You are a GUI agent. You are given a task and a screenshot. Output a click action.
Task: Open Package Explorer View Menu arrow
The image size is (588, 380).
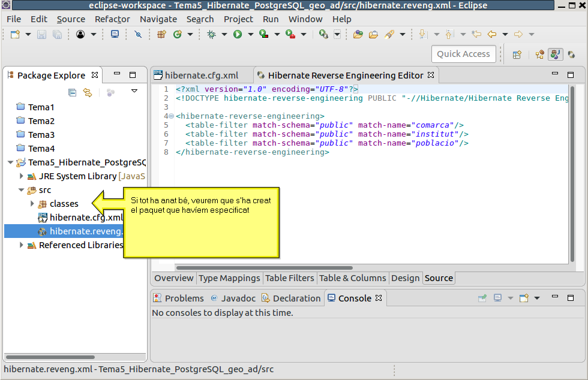pos(134,91)
